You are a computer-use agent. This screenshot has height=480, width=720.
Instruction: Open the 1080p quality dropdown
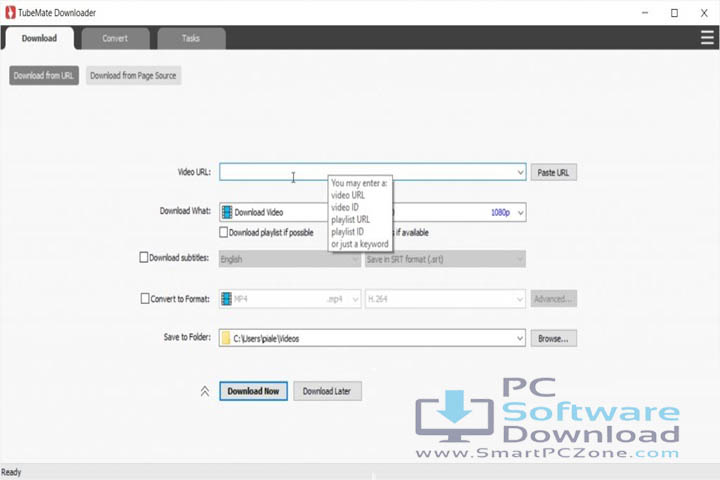pyautogui.click(x=520, y=213)
